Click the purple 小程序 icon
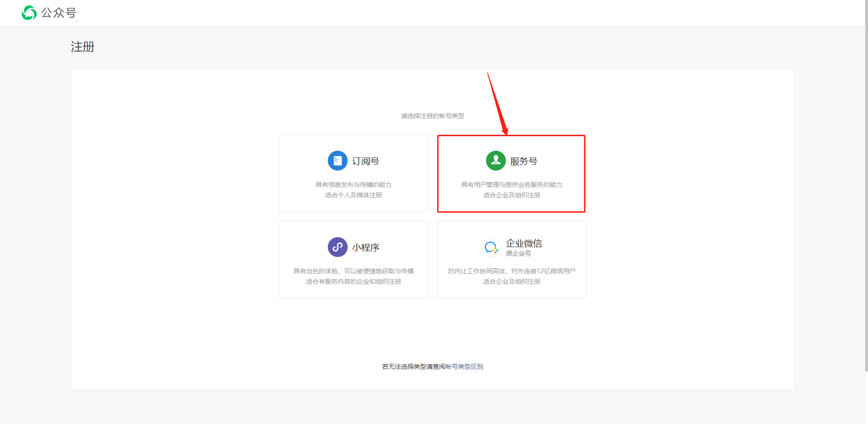868x424 pixels. pyautogui.click(x=337, y=247)
